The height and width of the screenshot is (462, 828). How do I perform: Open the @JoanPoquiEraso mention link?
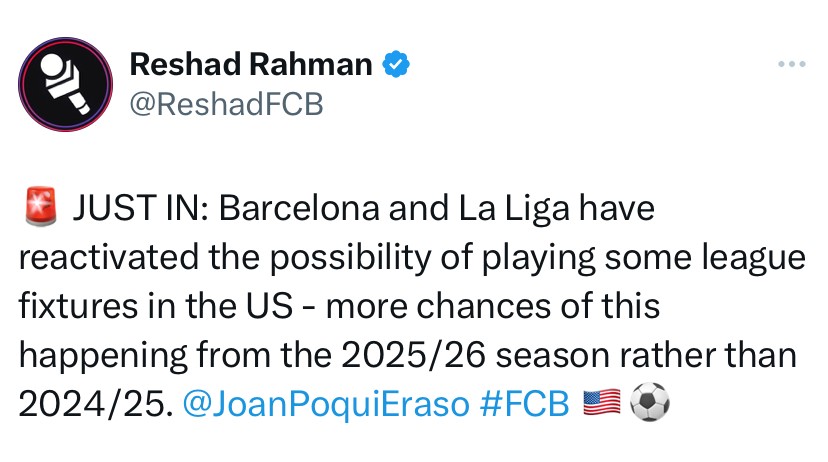pyautogui.click(x=326, y=404)
